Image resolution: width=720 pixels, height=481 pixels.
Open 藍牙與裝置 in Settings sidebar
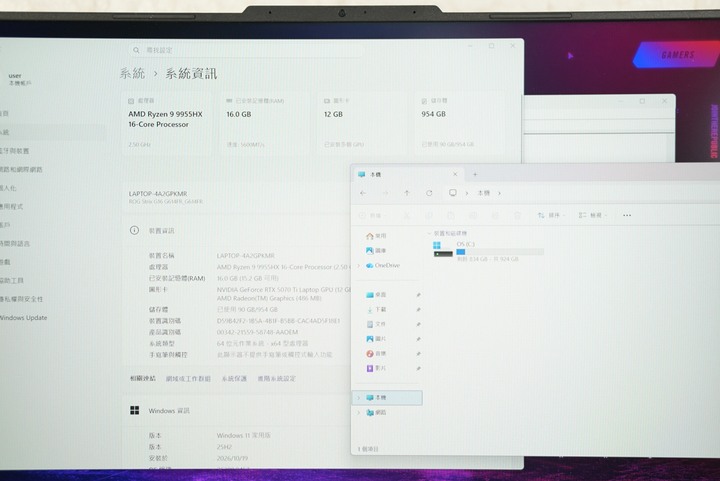(15, 151)
